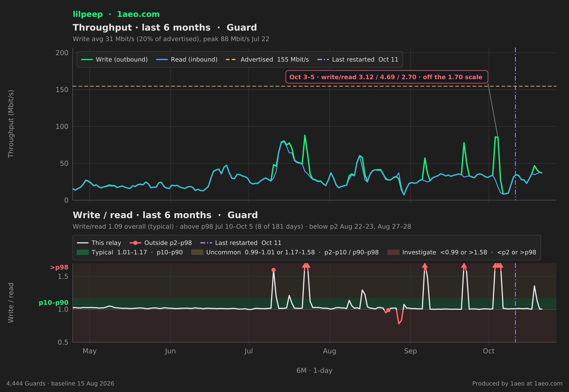
Task: Click the Last restarted Oct 11 throughput legend
Action: click(x=358, y=60)
